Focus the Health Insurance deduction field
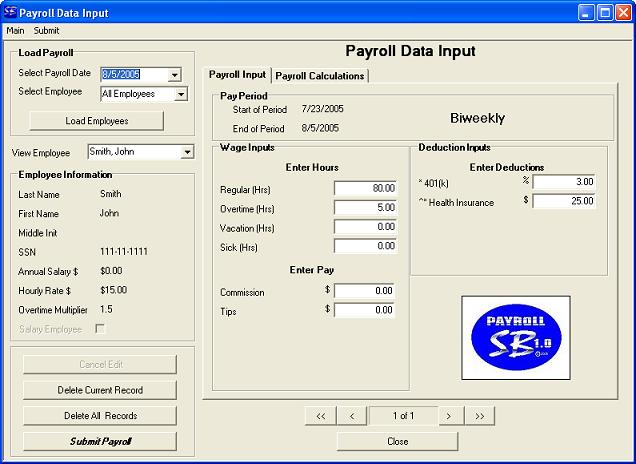The height and width of the screenshot is (464, 636). (x=564, y=201)
